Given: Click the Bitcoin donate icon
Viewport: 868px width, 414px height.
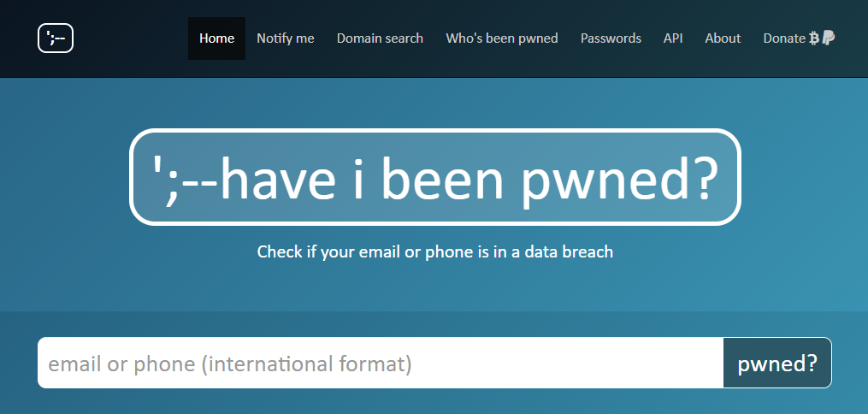Looking at the screenshot, I should click(x=814, y=38).
